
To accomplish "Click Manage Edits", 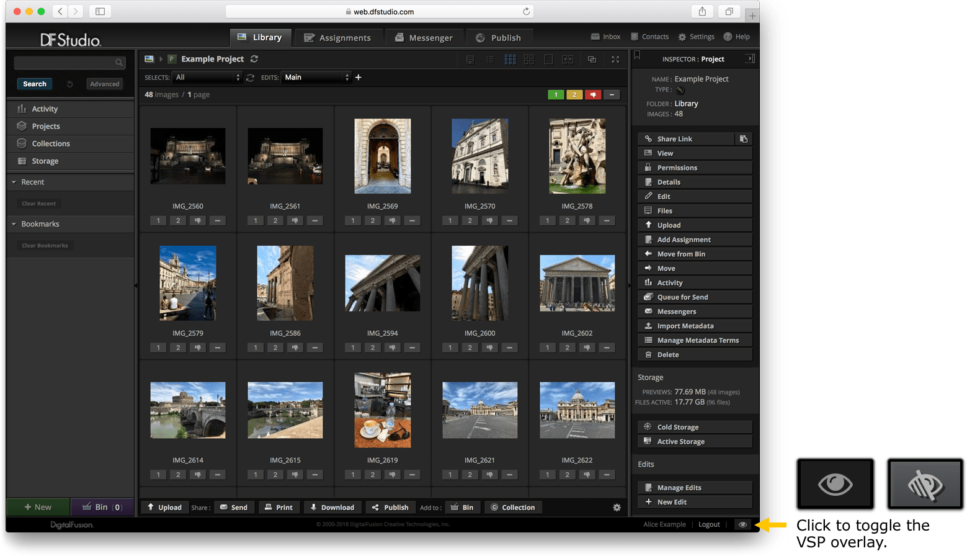I will click(x=695, y=488).
